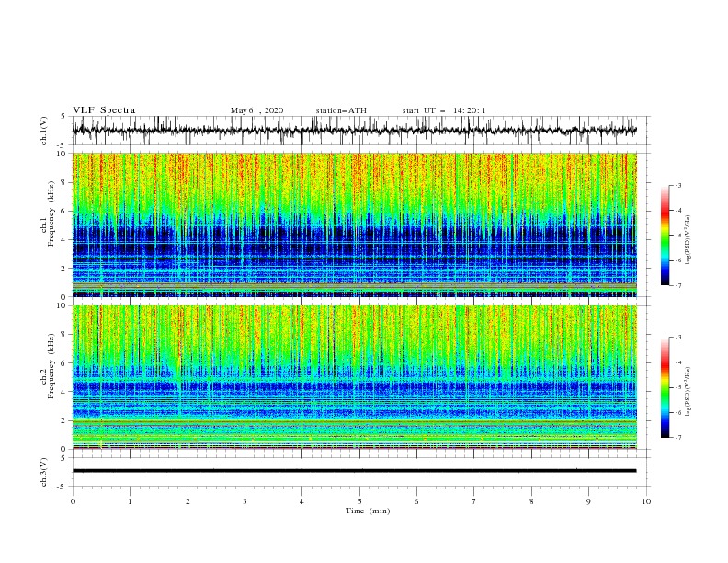Click ch.1 color bar "log(PSD)(V²/Hz)" label

(688, 239)
